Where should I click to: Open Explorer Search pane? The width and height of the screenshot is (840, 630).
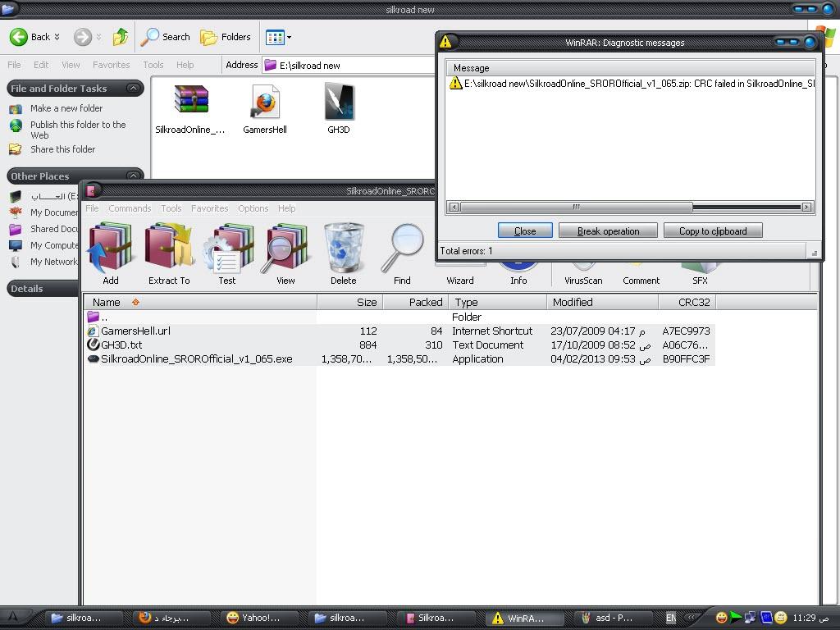pyautogui.click(x=166, y=37)
